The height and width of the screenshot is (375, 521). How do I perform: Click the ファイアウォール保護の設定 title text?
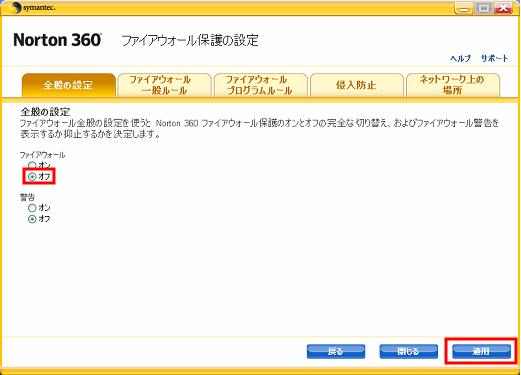coord(190,40)
